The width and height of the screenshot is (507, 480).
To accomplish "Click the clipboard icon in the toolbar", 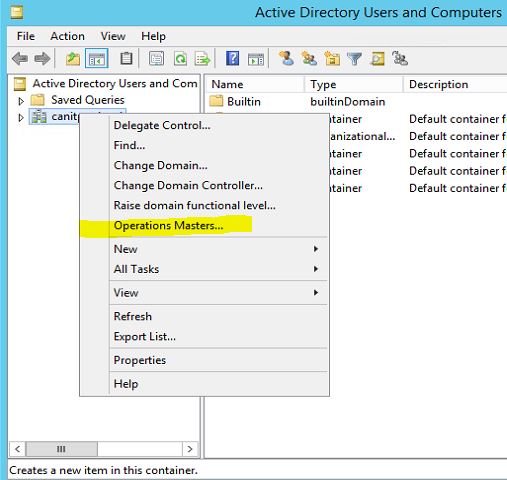I will tap(126, 59).
